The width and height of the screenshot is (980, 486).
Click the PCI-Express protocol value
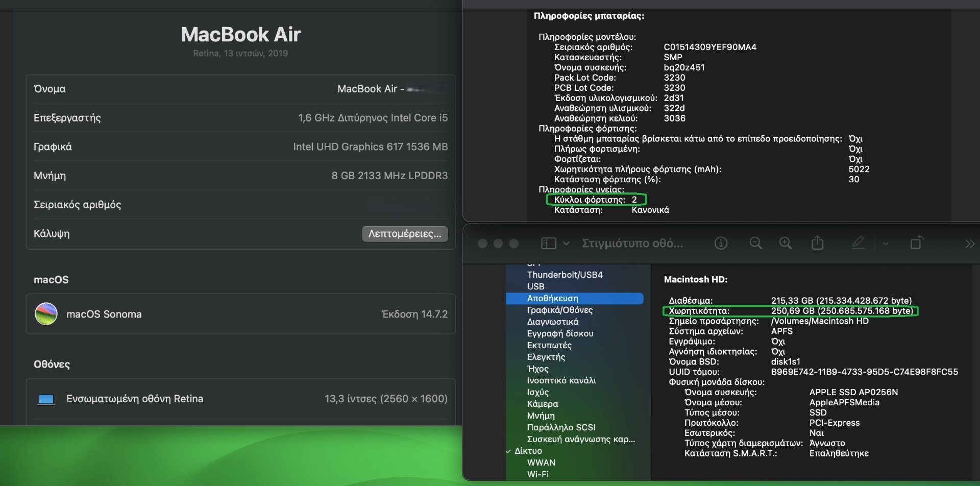coord(834,423)
